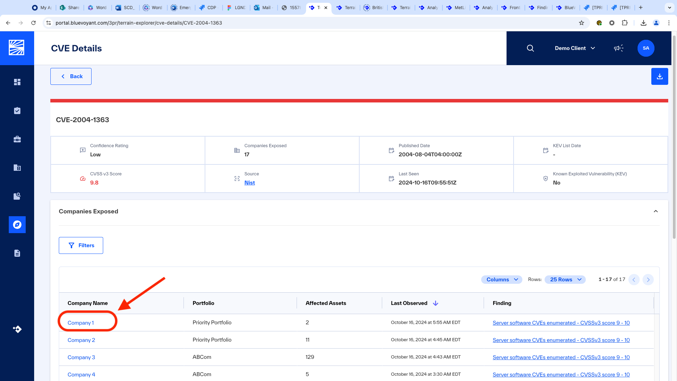View site information icon in address bar
Screen dimensions: 677x381
click(49, 23)
